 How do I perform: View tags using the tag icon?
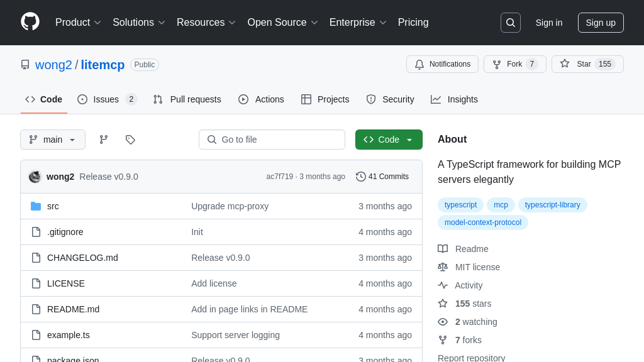click(130, 140)
